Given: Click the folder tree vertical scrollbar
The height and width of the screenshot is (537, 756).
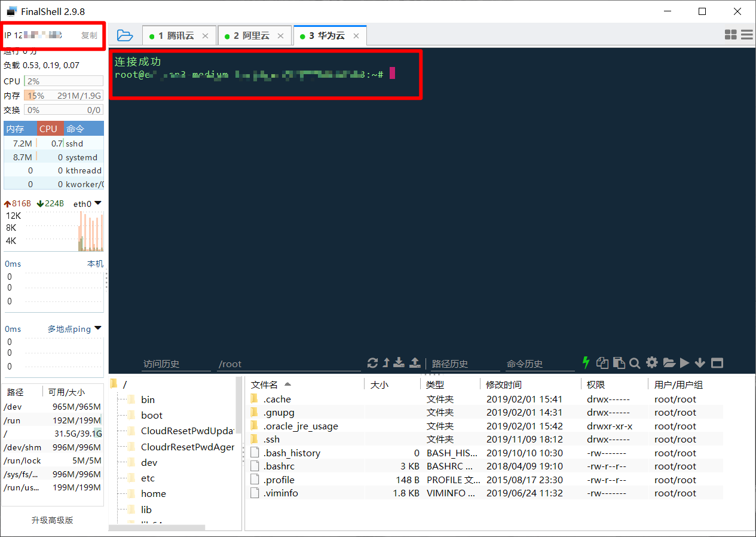Looking at the screenshot, I should click(x=239, y=407).
